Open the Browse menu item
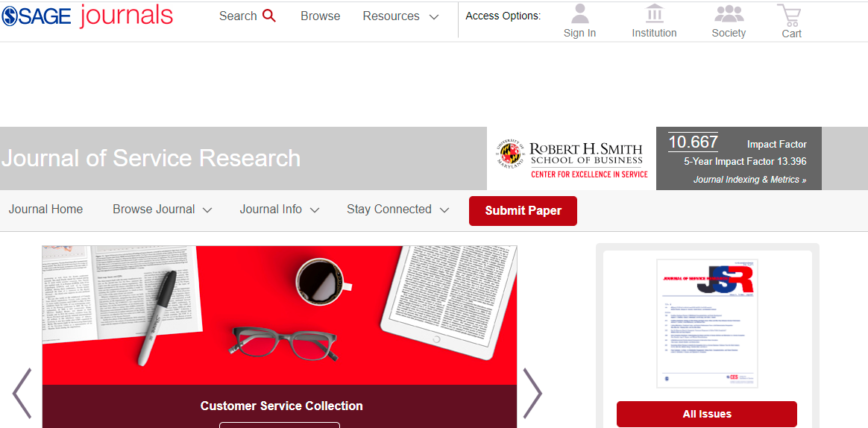The image size is (868, 428). coord(321,16)
